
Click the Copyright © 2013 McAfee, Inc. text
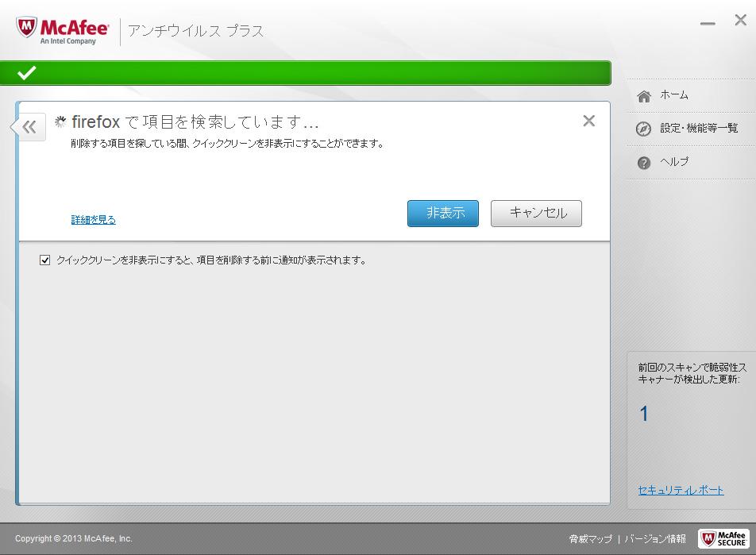click(x=74, y=538)
